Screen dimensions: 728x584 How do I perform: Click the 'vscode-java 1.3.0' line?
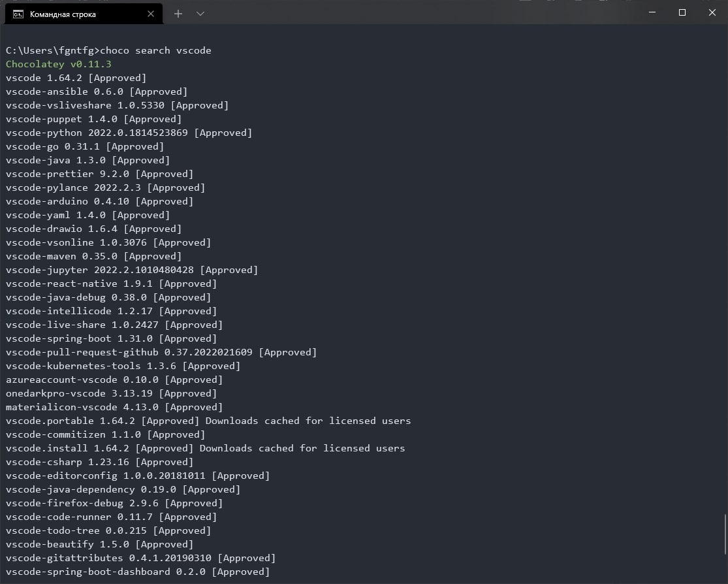pos(87,160)
